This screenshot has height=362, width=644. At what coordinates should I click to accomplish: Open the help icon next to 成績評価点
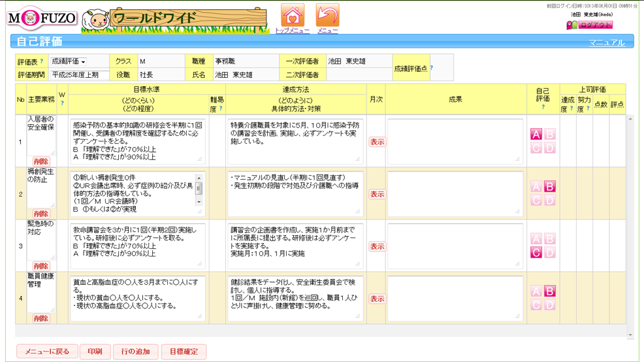click(x=431, y=68)
